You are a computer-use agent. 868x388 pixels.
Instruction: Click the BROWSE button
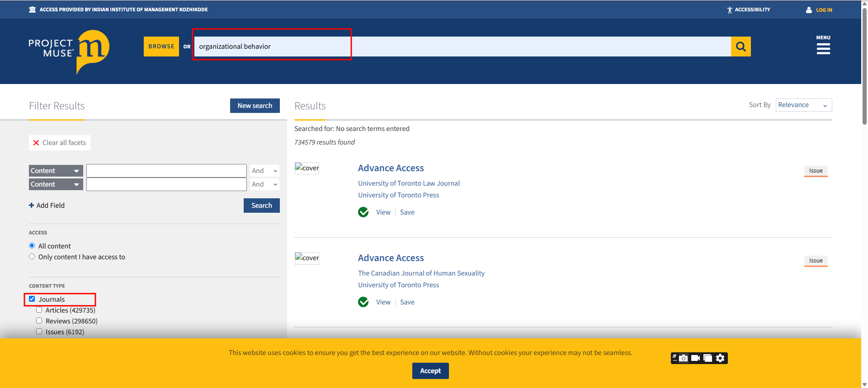click(161, 47)
